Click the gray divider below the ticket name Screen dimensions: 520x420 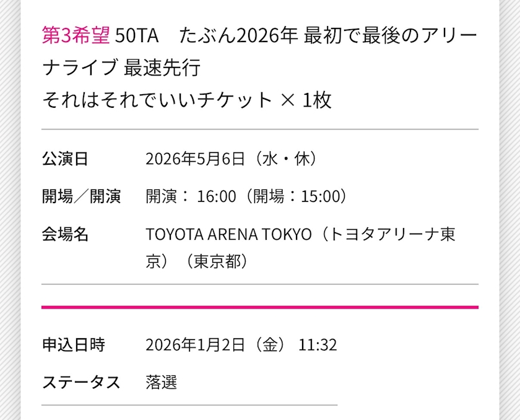pos(260,129)
